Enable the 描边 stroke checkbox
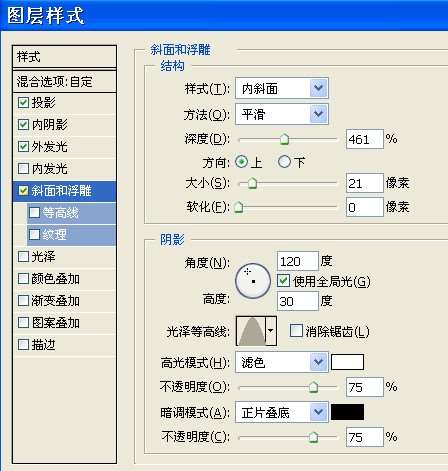Screen dimensions: 448x471 pyautogui.click(x=23, y=345)
